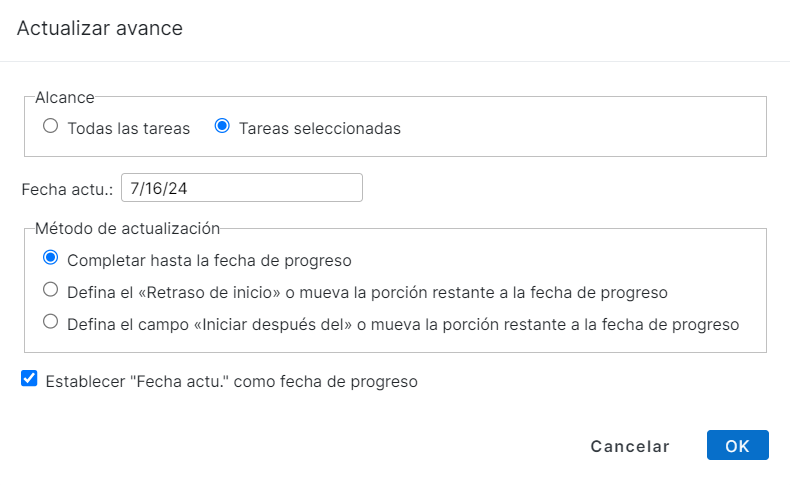Select "Completar hasta la fecha de progreso" radio
The height and width of the screenshot is (485, 790).
[50, 259]
